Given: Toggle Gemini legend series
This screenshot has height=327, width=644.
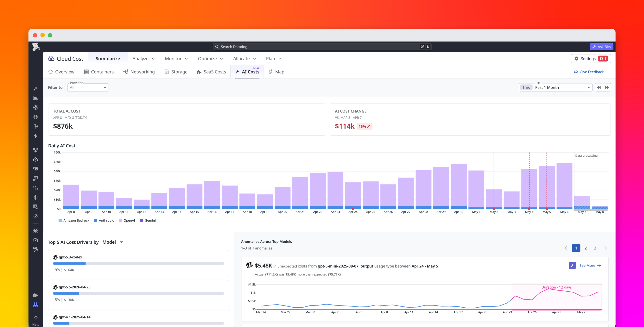Looking at the screenshot, I should [x=148, y=220].
